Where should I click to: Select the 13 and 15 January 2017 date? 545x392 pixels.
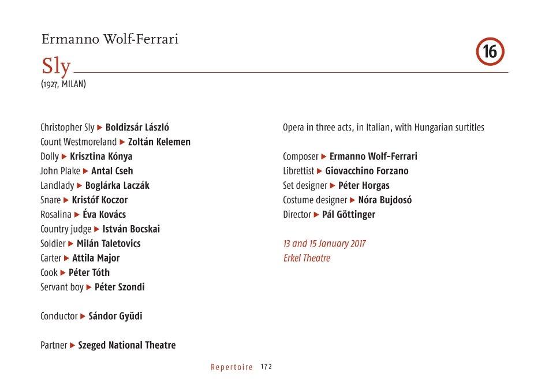pos(324,244)
